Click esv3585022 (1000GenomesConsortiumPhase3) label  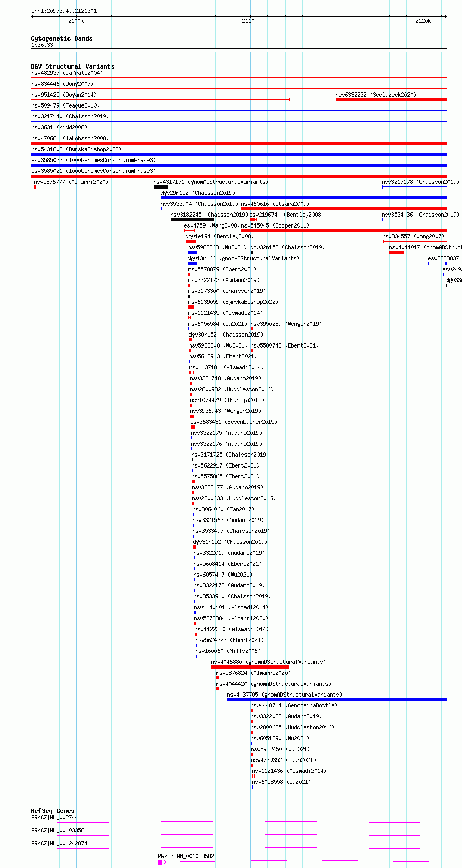93,160
